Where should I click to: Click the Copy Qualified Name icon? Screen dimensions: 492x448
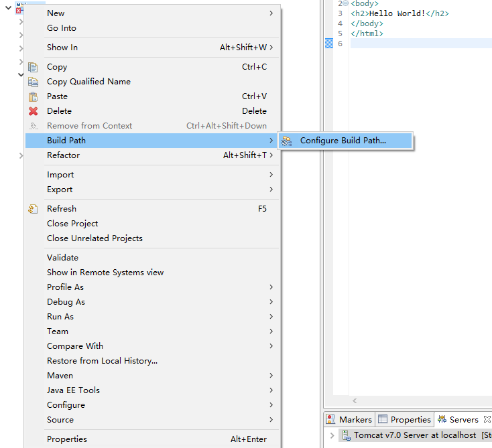33,82
